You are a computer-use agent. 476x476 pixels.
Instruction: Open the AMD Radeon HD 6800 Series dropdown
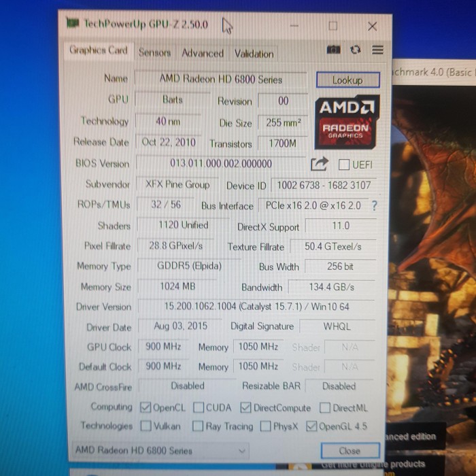coord(159,450)
